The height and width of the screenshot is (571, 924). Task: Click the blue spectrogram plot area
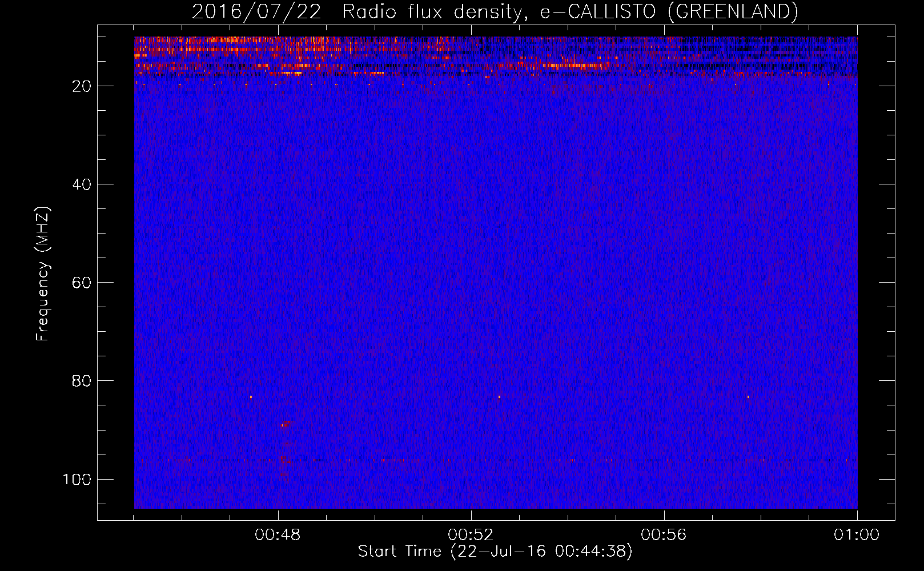click(x=496, y=272)
